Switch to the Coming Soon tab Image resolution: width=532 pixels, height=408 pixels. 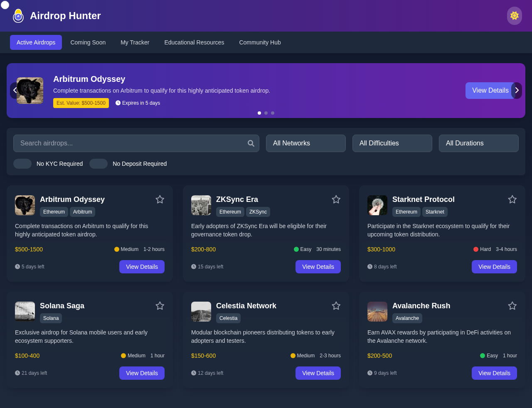tap(88, 42)
